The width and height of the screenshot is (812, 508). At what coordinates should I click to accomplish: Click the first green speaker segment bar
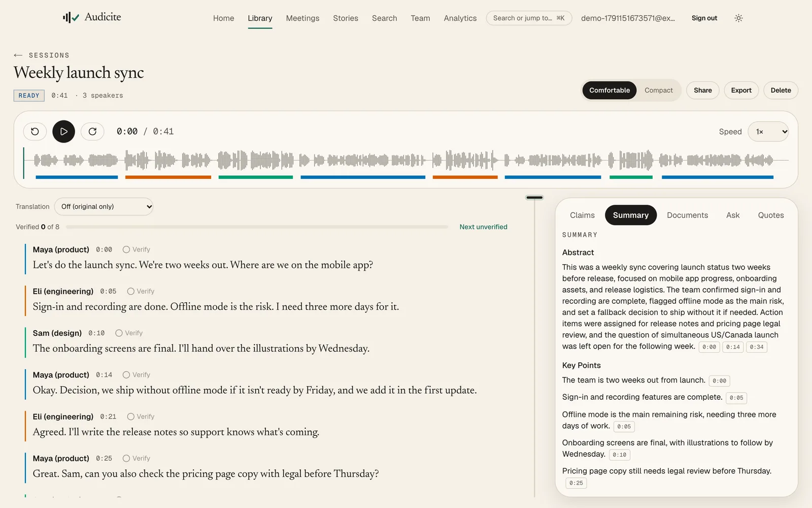click(x=256, y=177)
